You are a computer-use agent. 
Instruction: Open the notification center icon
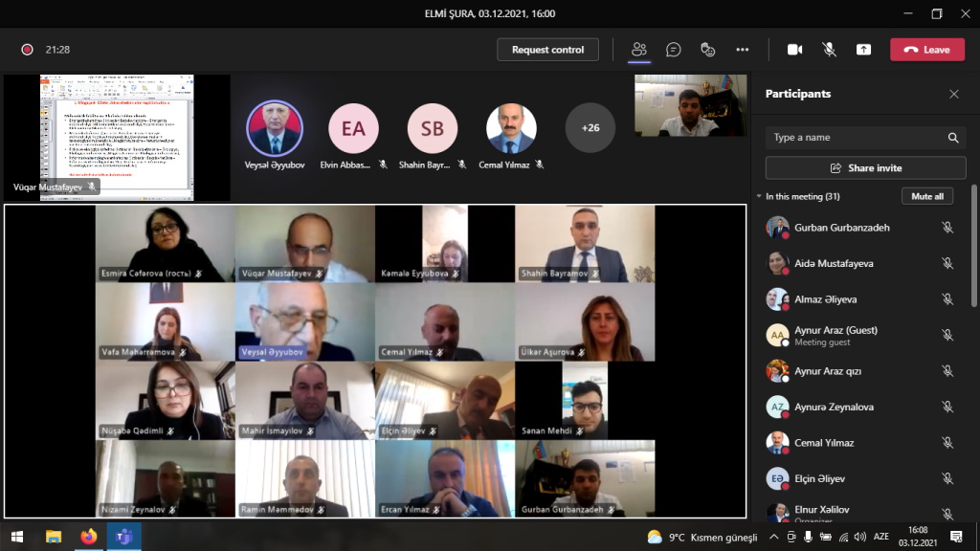[x=956, y=537]
